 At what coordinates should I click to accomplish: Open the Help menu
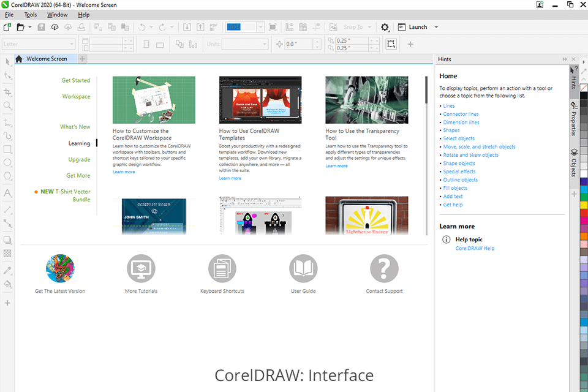[x=84, y=15]
